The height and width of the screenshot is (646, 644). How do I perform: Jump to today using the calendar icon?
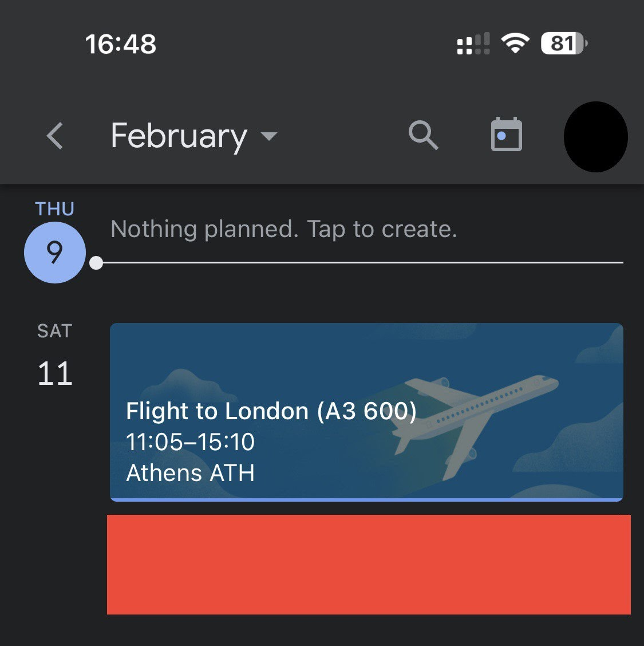506,135
